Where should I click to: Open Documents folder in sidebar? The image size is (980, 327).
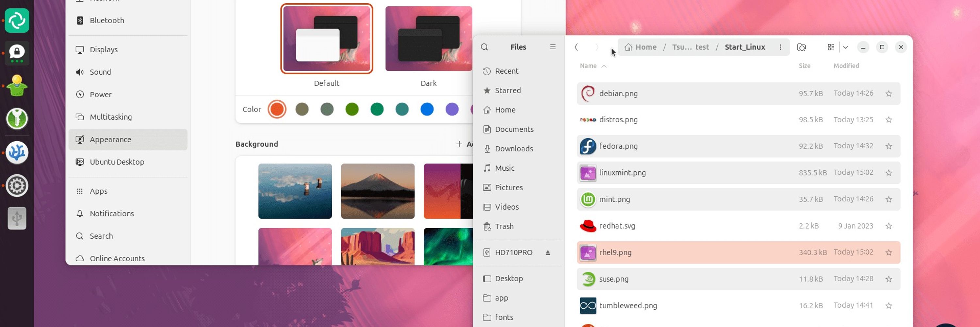pyautogui.click(x=518, y=129)
